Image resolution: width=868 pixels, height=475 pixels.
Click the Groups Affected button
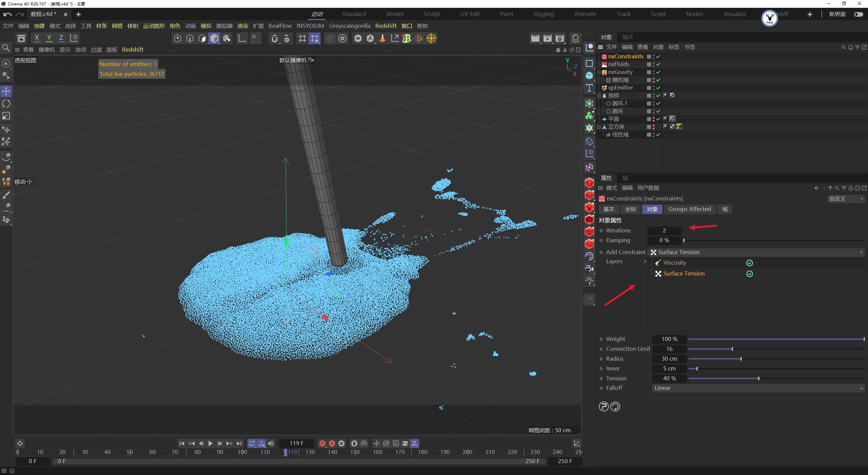coord(690,209)
